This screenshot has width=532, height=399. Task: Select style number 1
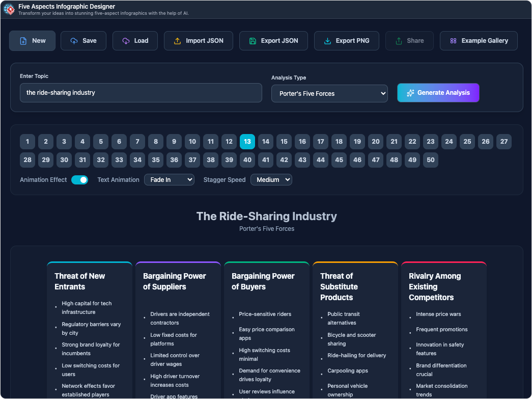point(27,142)
